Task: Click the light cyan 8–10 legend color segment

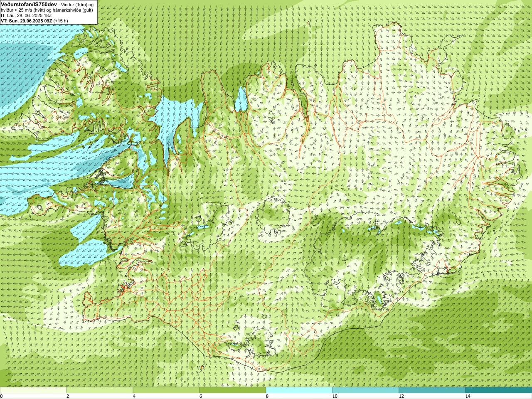Action: point(299,390)
